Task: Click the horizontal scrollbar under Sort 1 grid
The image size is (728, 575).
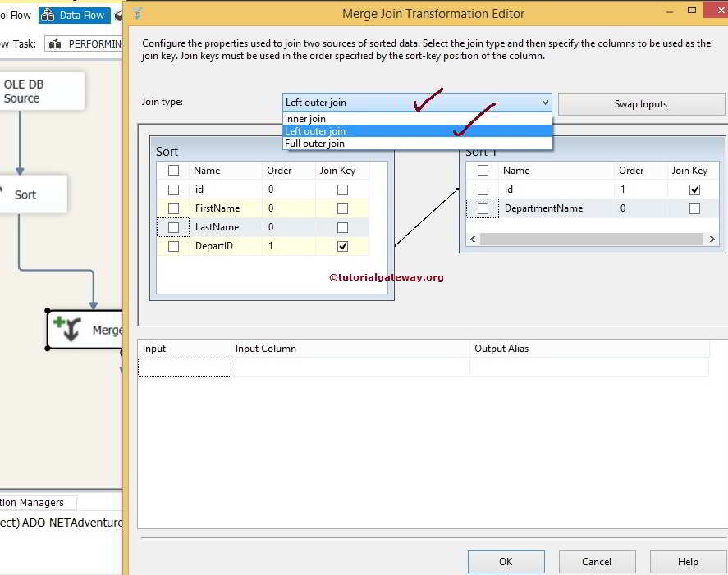Action: [x=591, y=237]
